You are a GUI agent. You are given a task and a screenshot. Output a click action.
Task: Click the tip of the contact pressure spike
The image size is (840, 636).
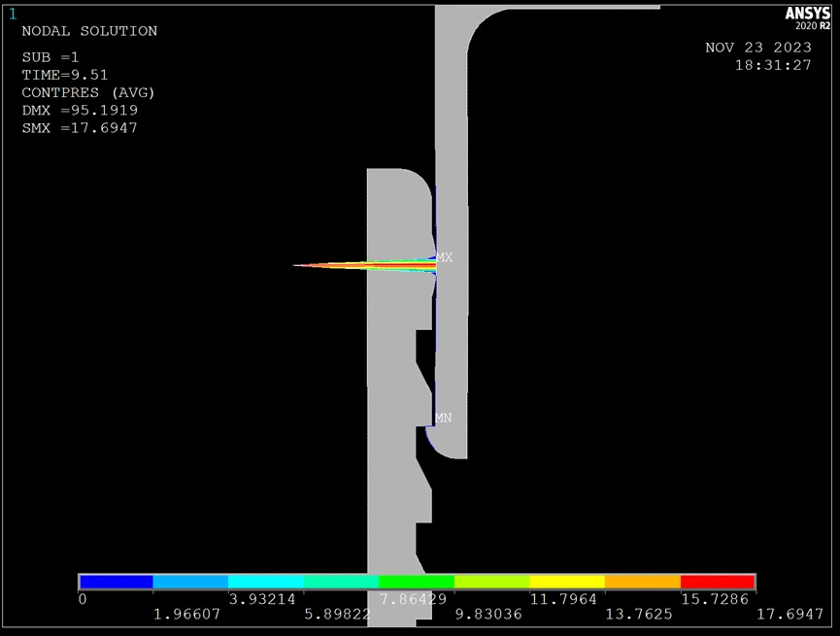pyautogui.click(x=295, y=265)
